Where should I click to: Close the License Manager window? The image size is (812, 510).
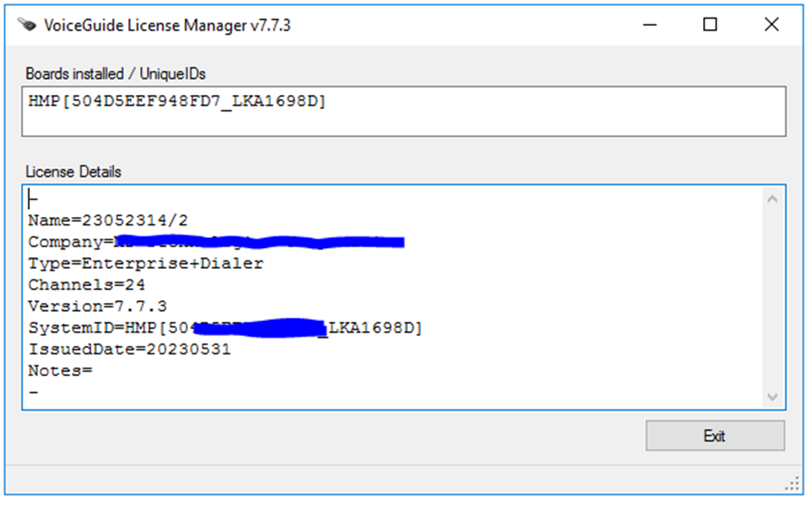771,25
